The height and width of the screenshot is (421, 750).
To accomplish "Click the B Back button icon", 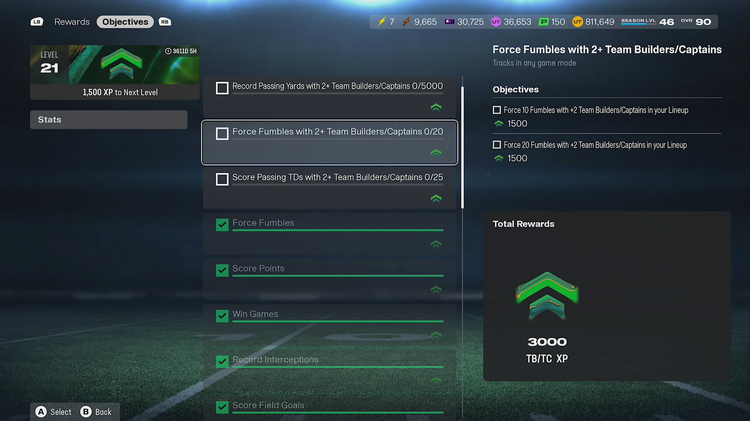I will tap(86, 411).
